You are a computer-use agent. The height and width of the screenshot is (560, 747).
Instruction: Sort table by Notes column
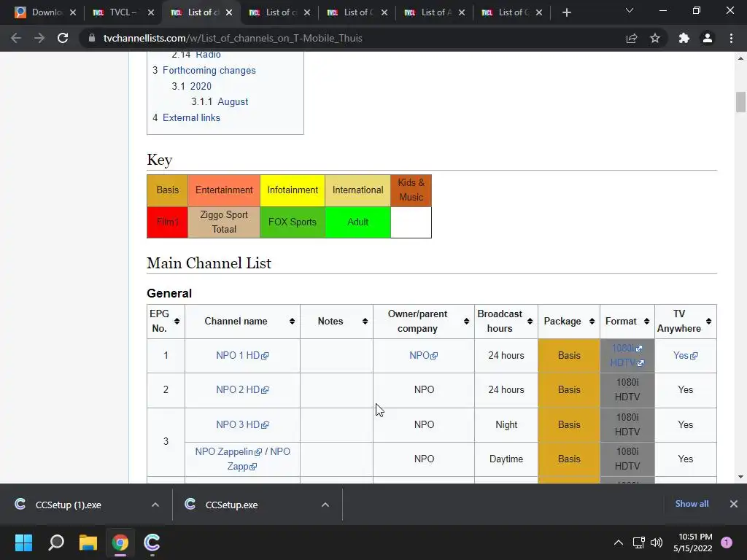(x=365, y=322)
